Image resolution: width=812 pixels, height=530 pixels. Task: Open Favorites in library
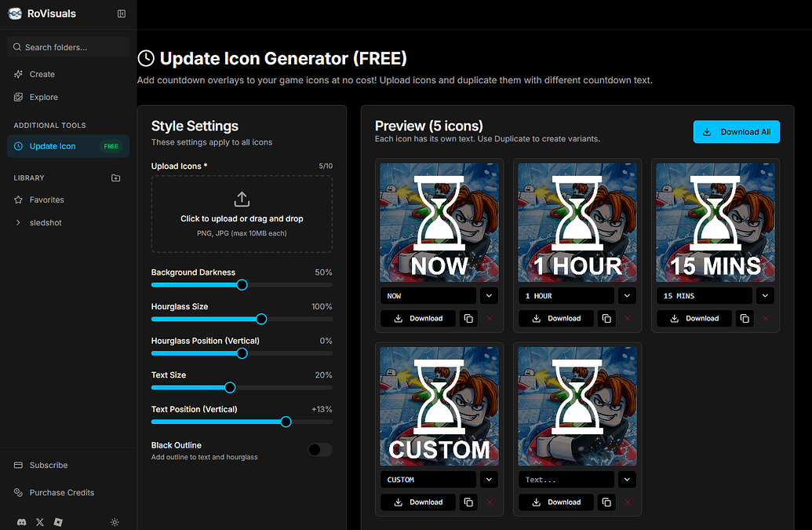click(68, 199)
